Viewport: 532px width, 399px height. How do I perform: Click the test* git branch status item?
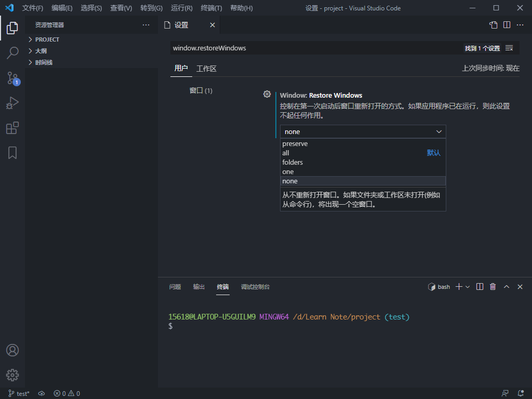pyautogui.click(x=19, y=394)
